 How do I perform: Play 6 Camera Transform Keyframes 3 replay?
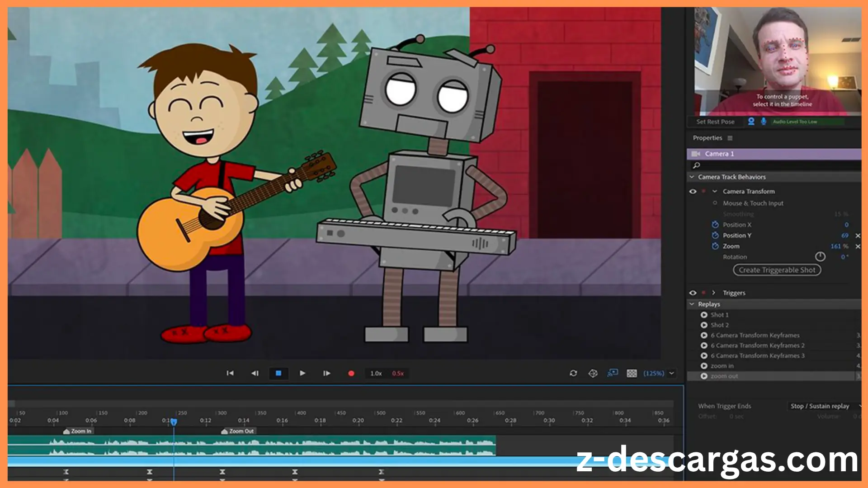[704, 356]
